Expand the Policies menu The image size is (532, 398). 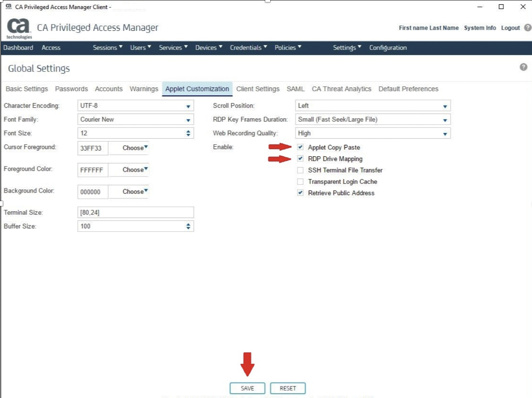tap(288, 48)
